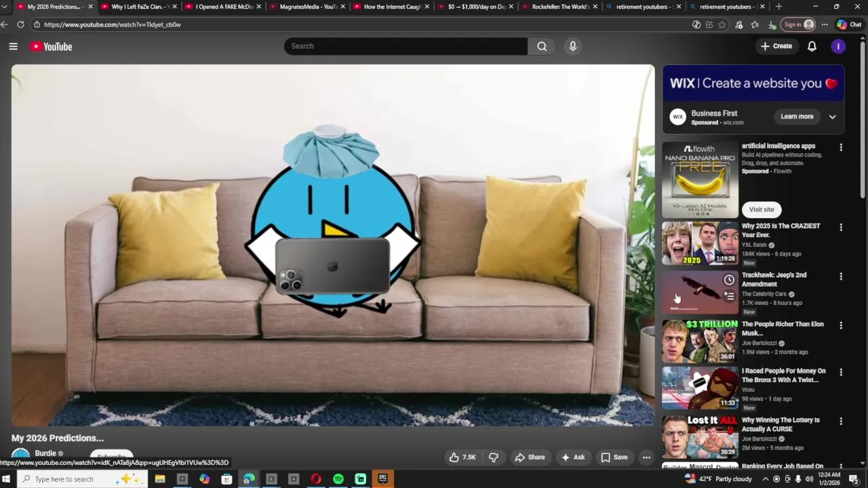Open options for the artificial intelligence apps ad
The width and height of the screenshot is (868, 488).
tap(841, 147)
